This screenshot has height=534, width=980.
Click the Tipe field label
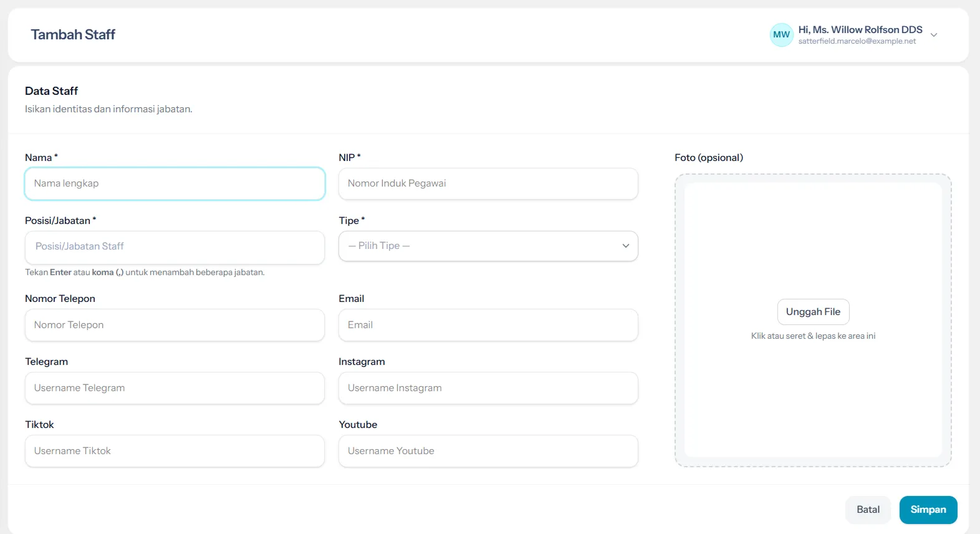[352, 221]
